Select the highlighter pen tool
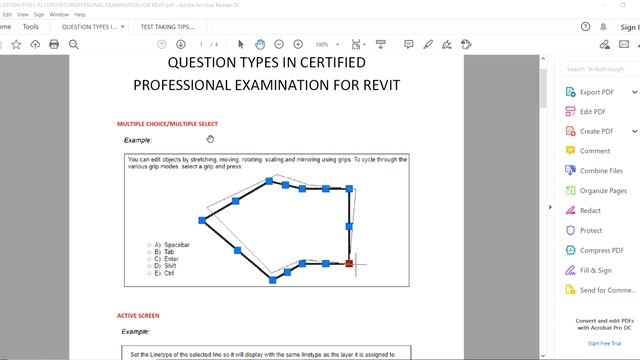640x360 pixels. point(428,44)
